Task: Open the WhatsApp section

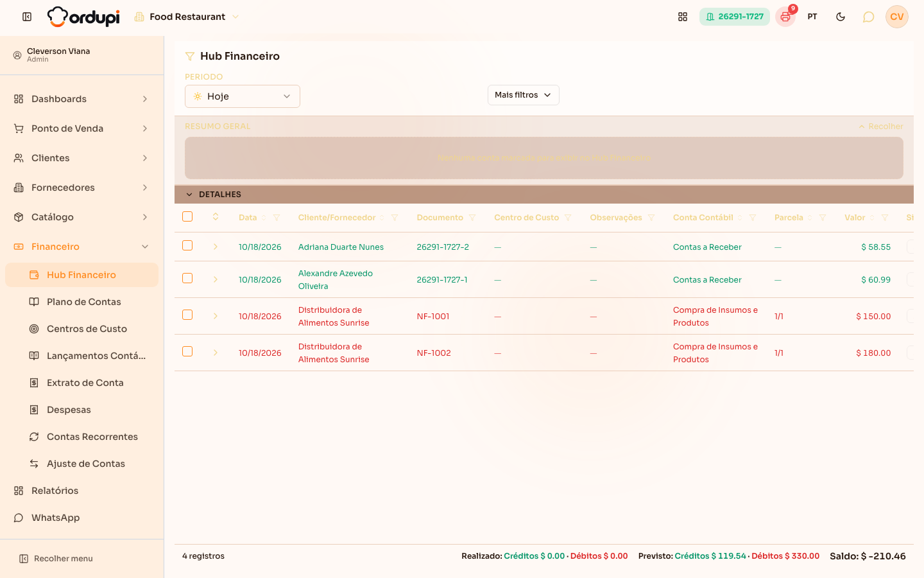Action: point(81,518)
